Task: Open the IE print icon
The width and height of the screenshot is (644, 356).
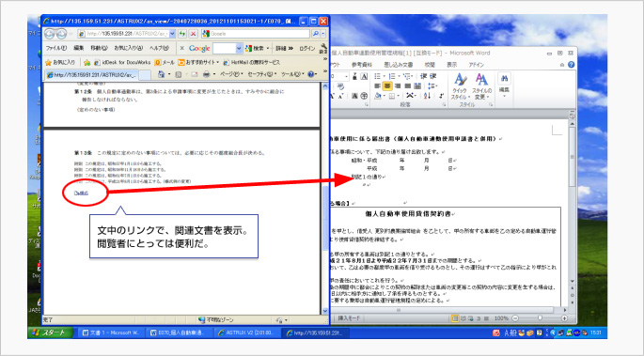Action: [207, 74]
